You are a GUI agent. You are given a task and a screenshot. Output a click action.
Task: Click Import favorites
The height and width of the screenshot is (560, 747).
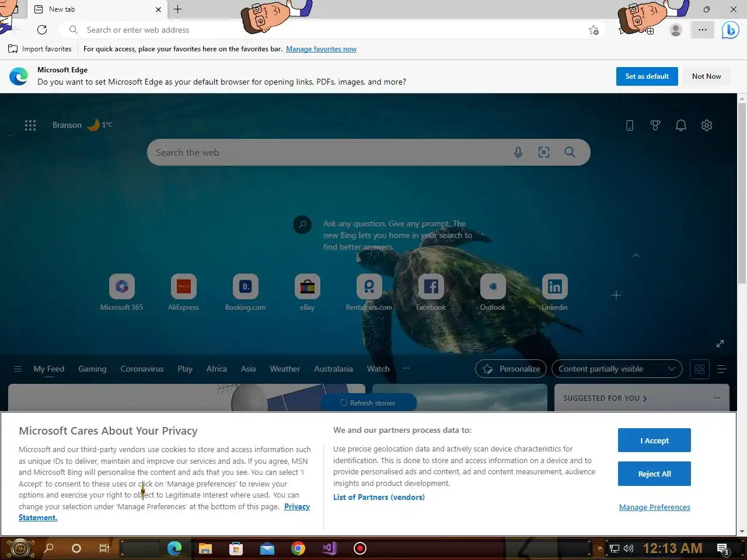point(40,49)
